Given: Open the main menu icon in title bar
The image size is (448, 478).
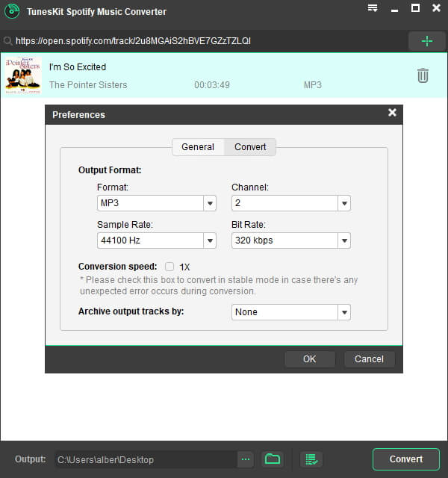Looking at the screenshot, I should [373, 8].
